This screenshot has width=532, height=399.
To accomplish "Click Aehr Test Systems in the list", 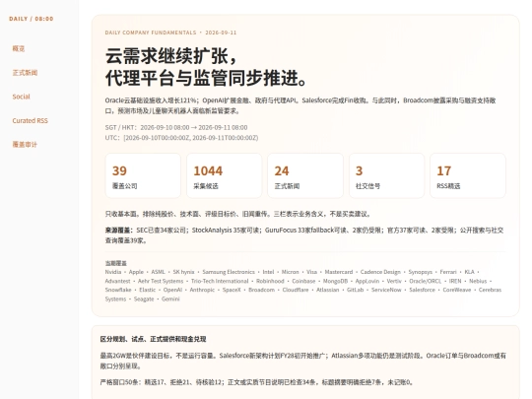I will pyautogui.click(x=161, y=281).
